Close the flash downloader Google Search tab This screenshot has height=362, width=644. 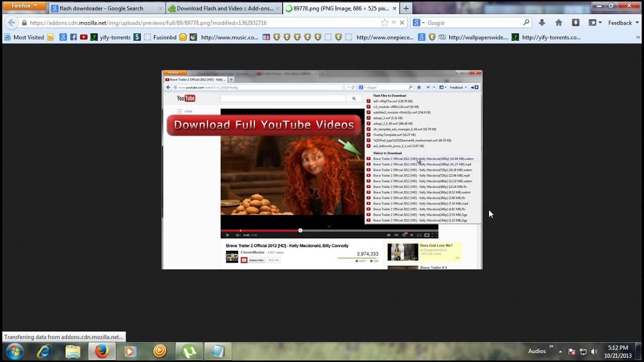pos(160,9)
